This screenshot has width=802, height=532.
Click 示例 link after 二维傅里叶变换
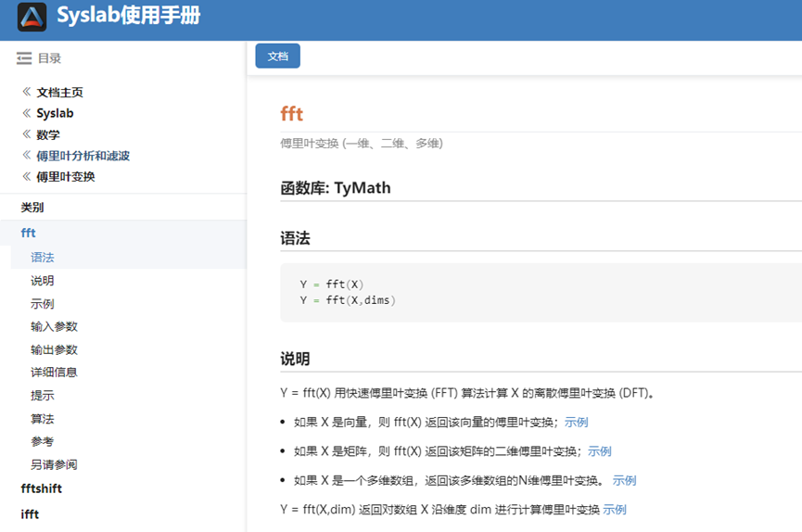click(x=600, y=451)
